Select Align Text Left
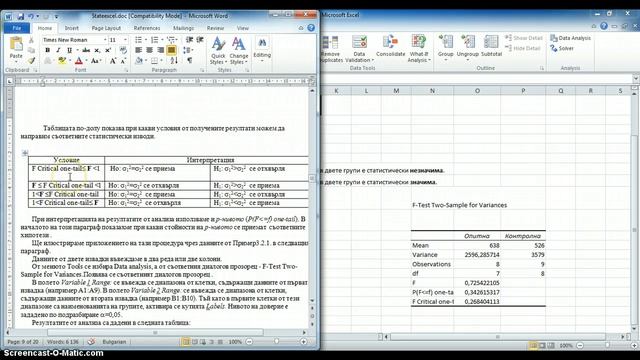 pyautogui.click(x=139, y=50)
